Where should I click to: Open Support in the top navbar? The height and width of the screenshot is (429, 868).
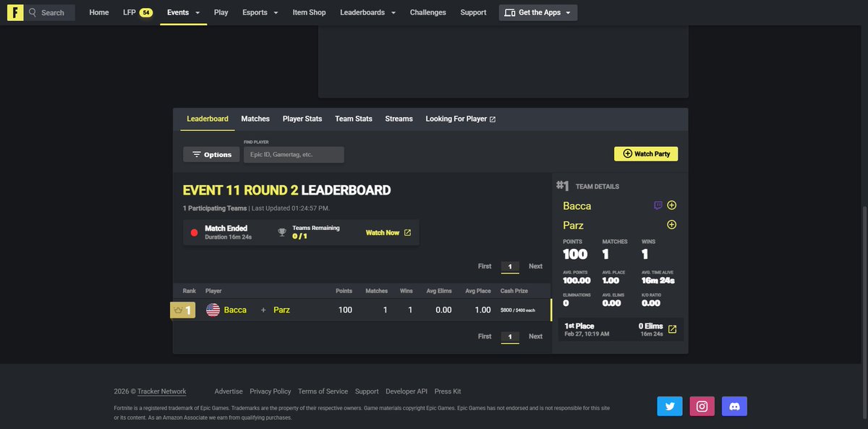(x=473, y=12)
